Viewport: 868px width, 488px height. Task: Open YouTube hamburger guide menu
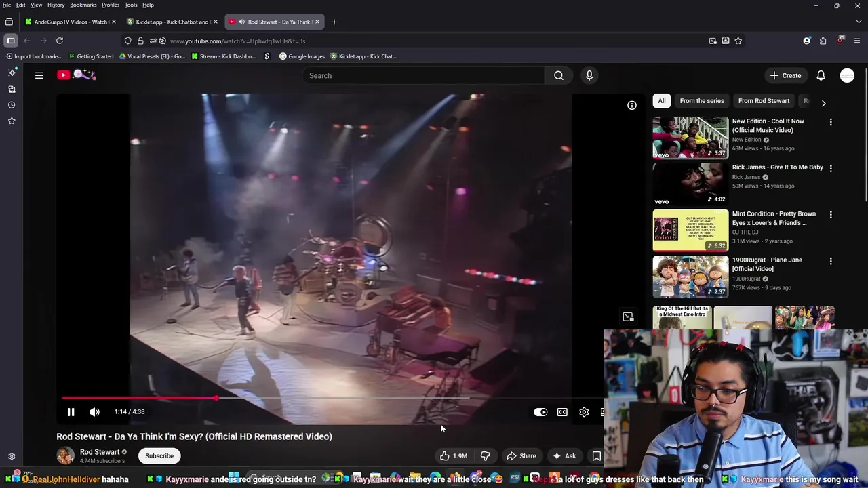click(39, 75)
